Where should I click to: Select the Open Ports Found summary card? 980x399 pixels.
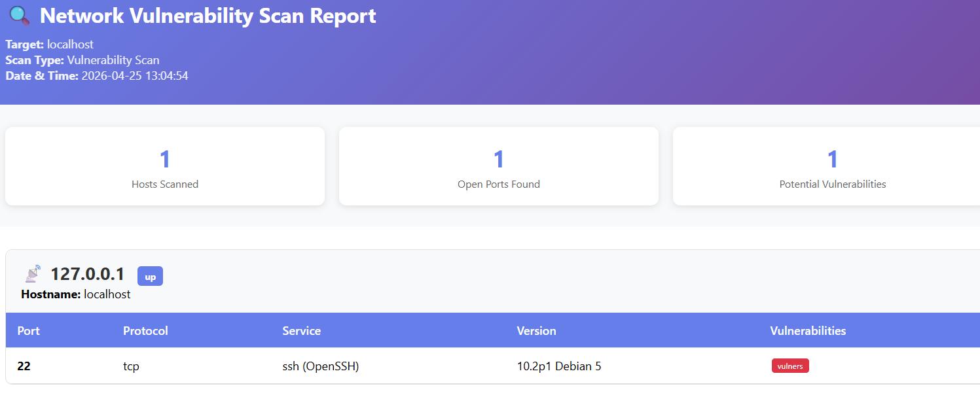click(498, 166)
